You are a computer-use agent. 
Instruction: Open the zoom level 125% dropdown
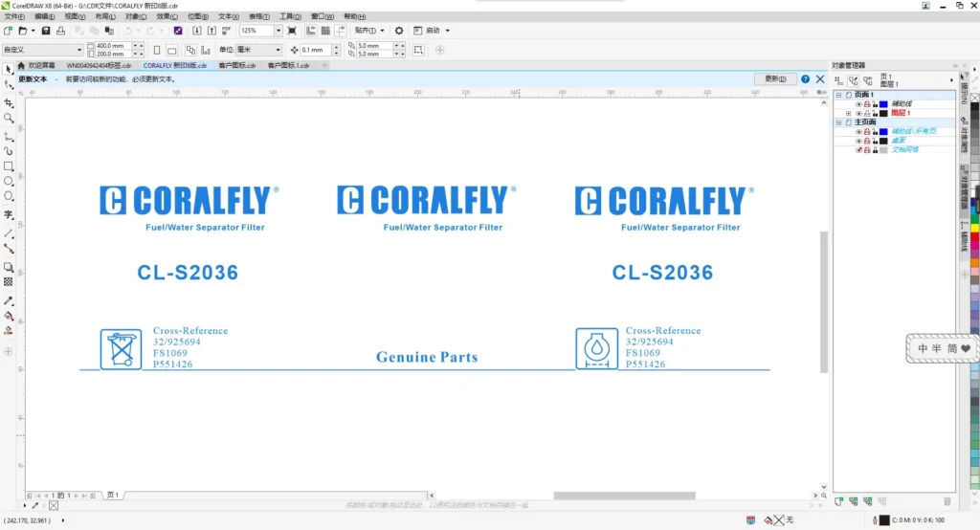click(x=278, y=31)
